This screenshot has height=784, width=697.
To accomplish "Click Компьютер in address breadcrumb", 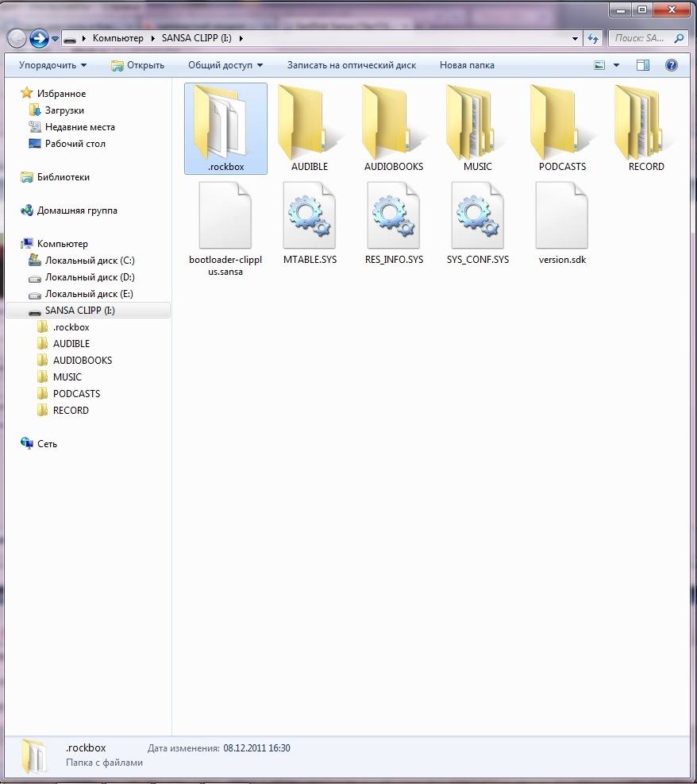I will 118,38.
